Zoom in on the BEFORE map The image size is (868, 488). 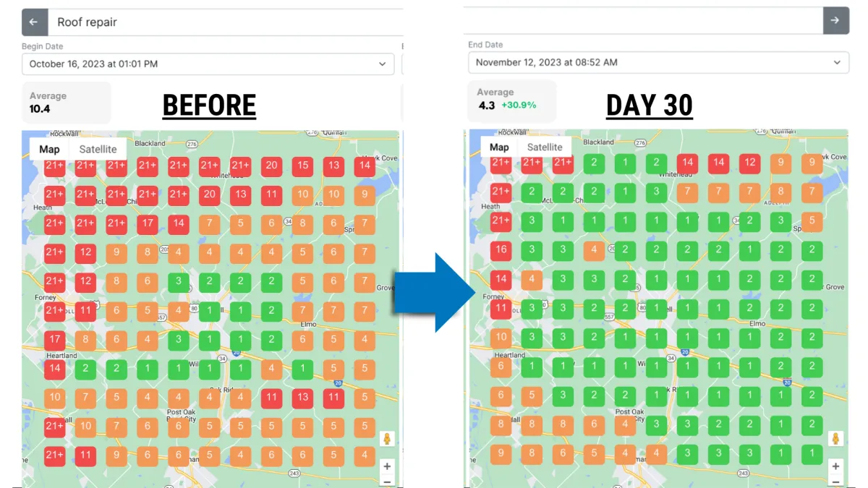[387, 466]
